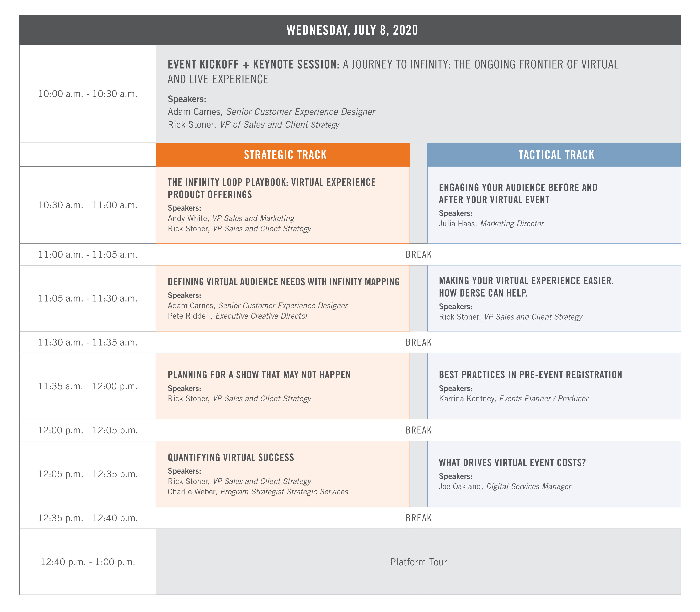Click the Wednesday, July 8, 2020 header

[352, 30]
